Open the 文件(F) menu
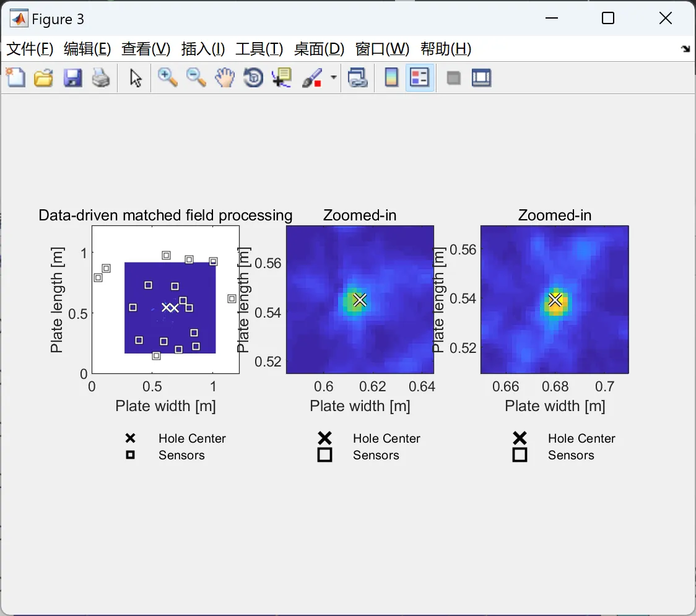The image size is (696, 616). [30, 49]
